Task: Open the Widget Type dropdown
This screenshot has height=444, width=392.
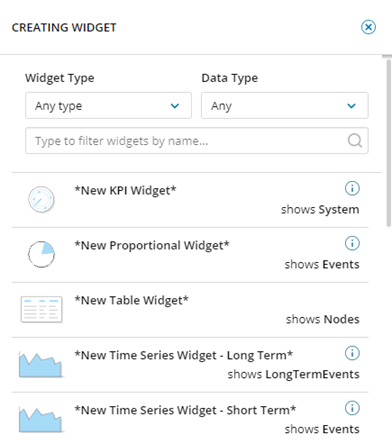Action: click(108, 106)
